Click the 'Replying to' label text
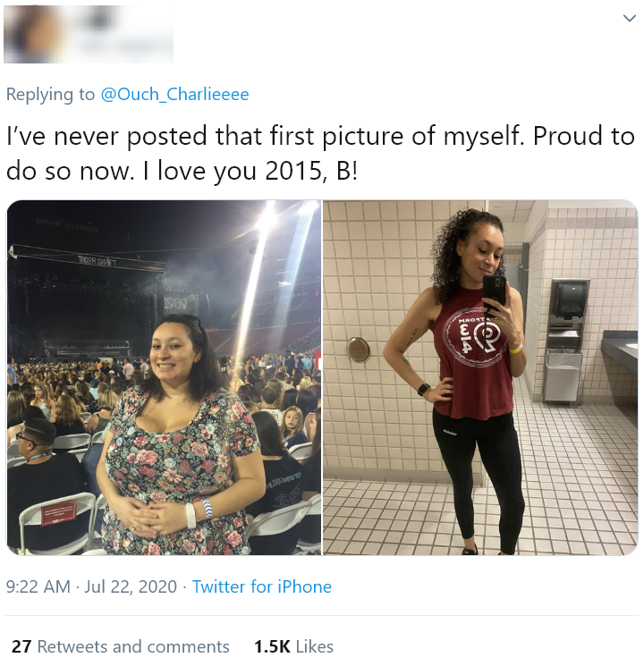644x666 pixels. [50, 94]
